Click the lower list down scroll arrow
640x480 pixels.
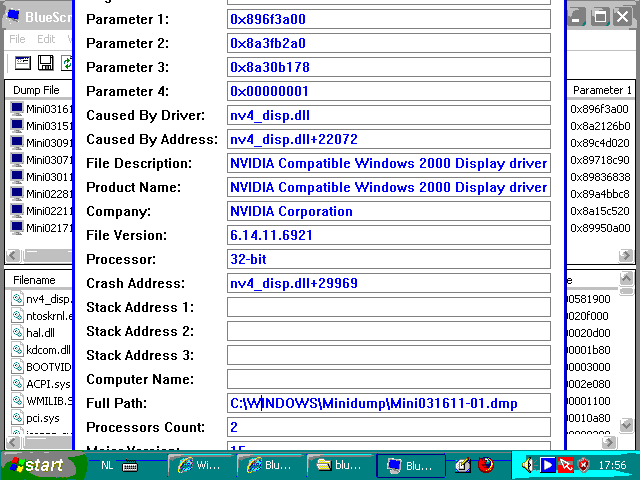[626, 425]
